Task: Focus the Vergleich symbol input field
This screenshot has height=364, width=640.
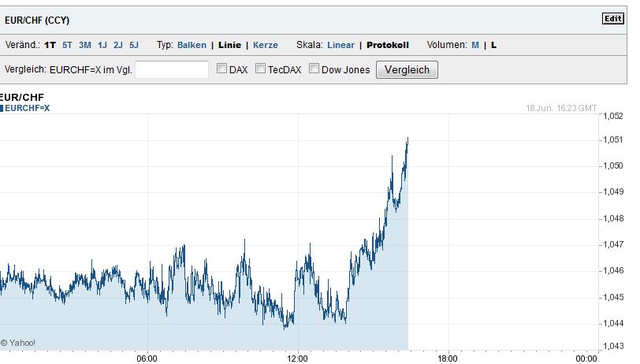Action: 172,69
